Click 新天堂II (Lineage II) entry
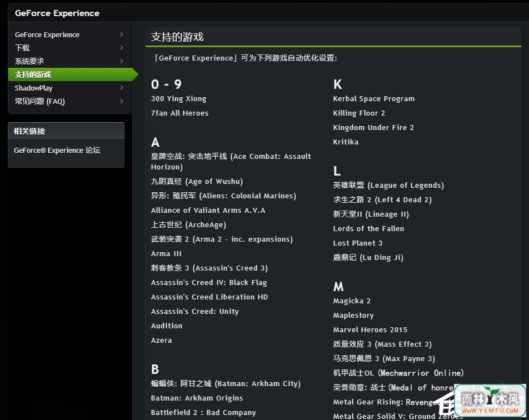Viewport: 529px width, 420px height. [371, 214]
